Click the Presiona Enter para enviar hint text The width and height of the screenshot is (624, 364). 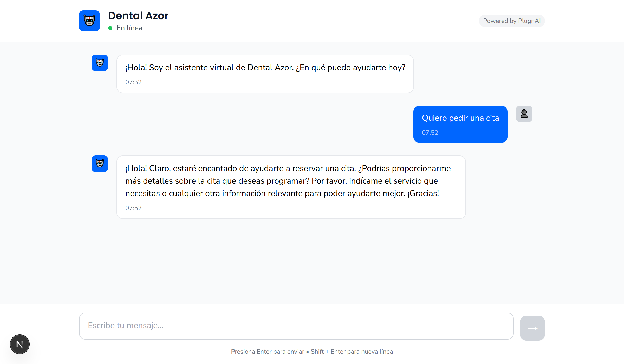312,352
